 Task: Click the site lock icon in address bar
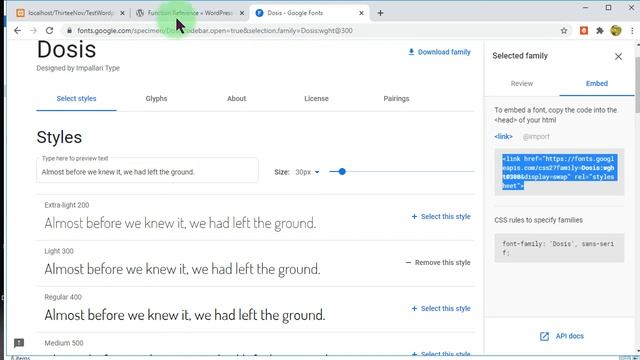tap(69, 31)
